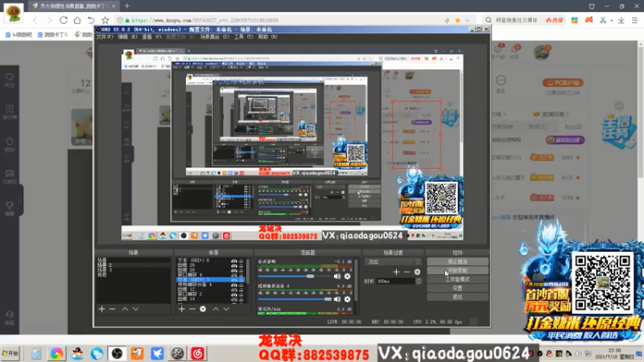Click orange PC客户端 button on Douyu page
Viewport: 644px width, 362px height.
(563, 83)
